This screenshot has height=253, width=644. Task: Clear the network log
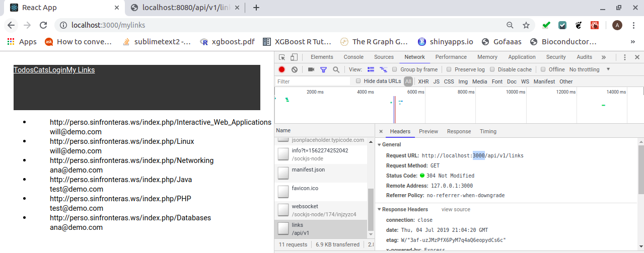294,69
